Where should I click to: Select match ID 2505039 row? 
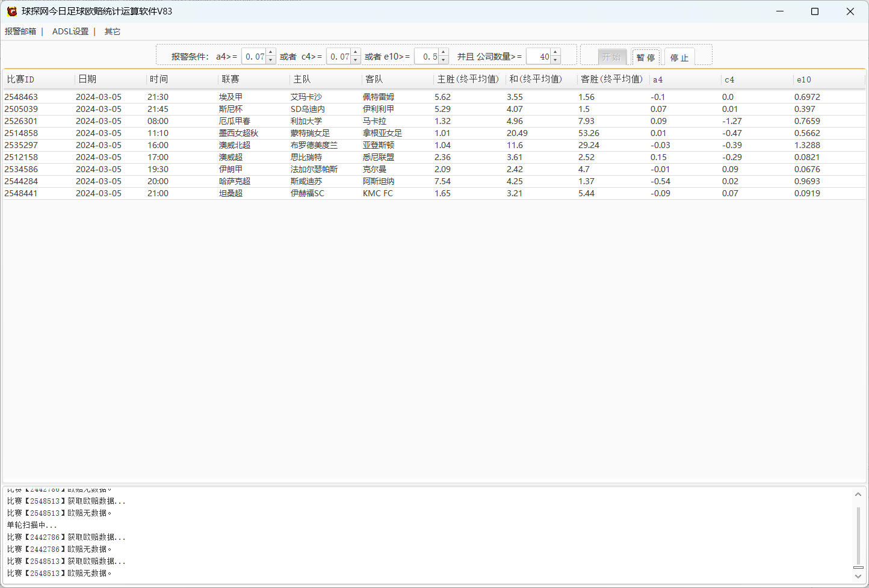(x=434, y=109)
